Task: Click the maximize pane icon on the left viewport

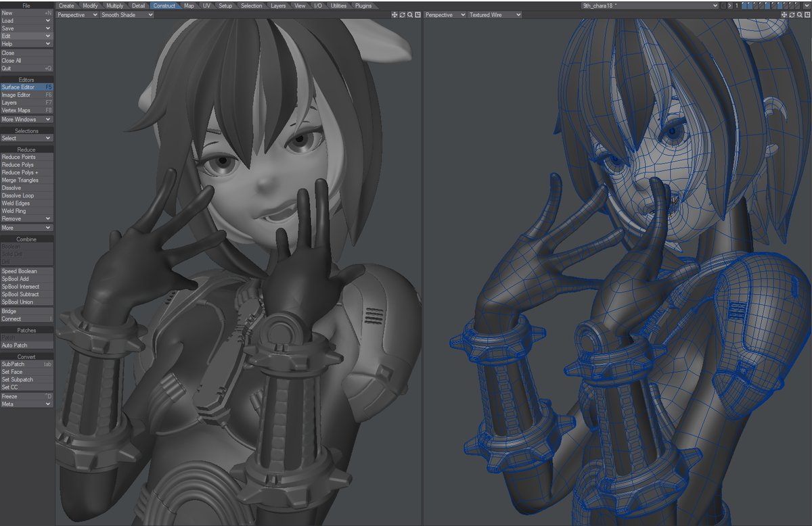Action: 418,14
